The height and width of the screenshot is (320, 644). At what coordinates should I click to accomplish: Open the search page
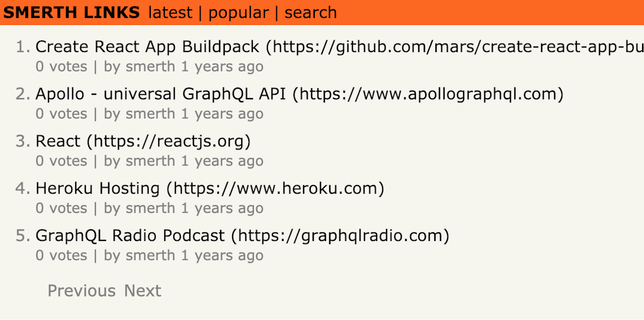pos(310,12)
